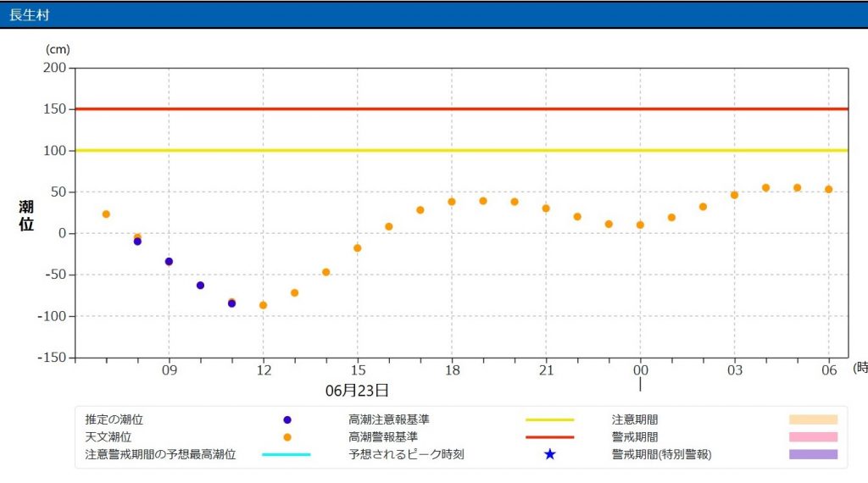Click the 注意期間 legend label
The width and height of the screenshot is (868, 483).
(635, 420)
